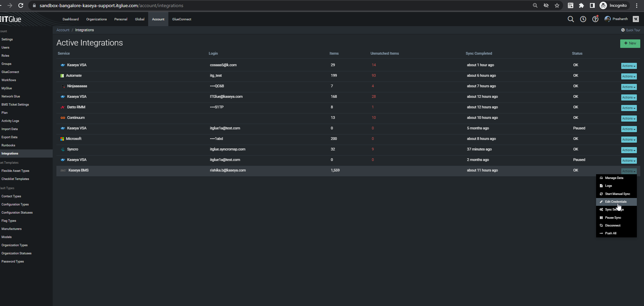Click the green New button
Viewport: 644px width, 306px height.
pos(630,43)
